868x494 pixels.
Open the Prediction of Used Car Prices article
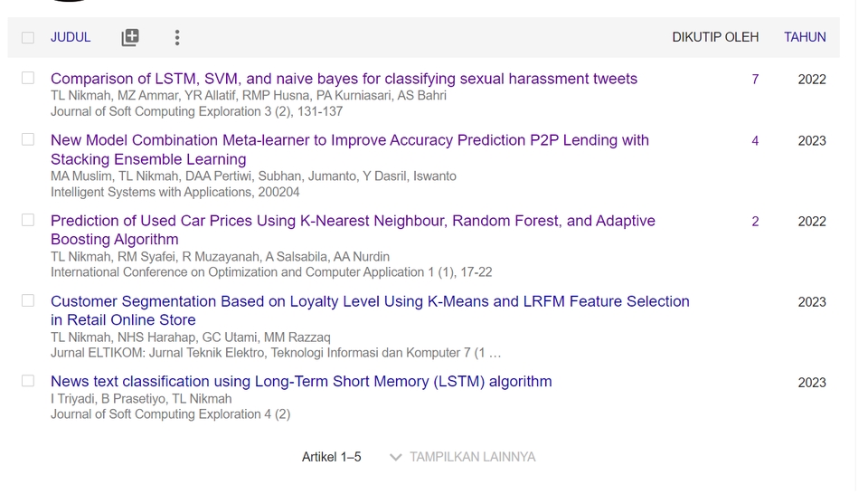[x=353, y=230]
